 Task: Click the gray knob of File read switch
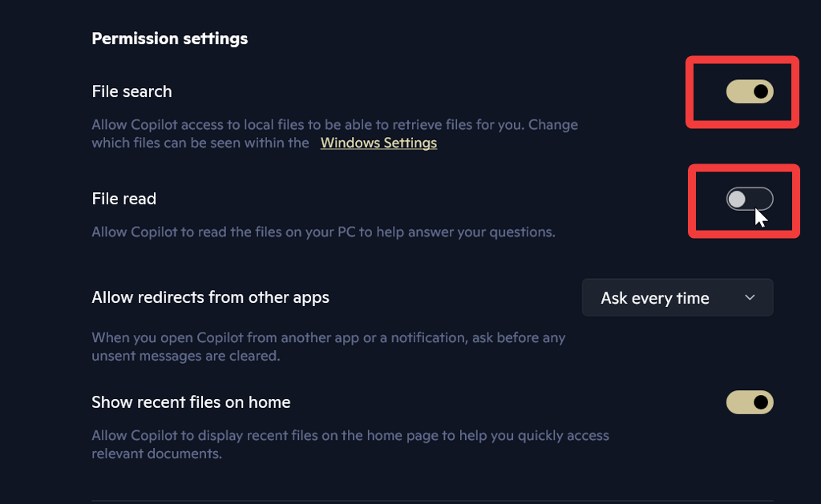click(737, 199)
